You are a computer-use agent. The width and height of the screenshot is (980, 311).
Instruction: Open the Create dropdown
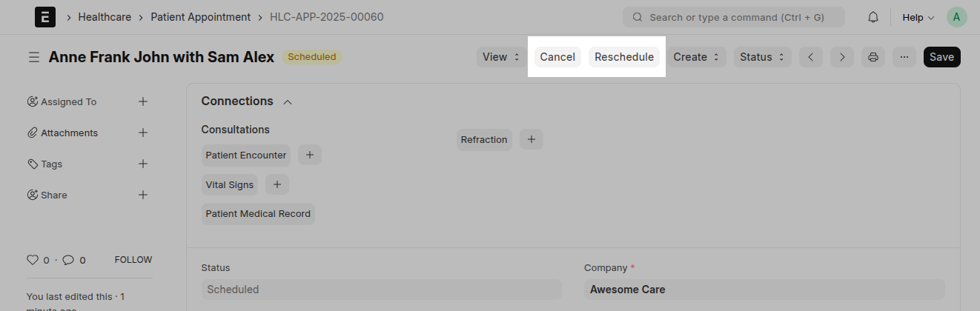pos(697,57)
